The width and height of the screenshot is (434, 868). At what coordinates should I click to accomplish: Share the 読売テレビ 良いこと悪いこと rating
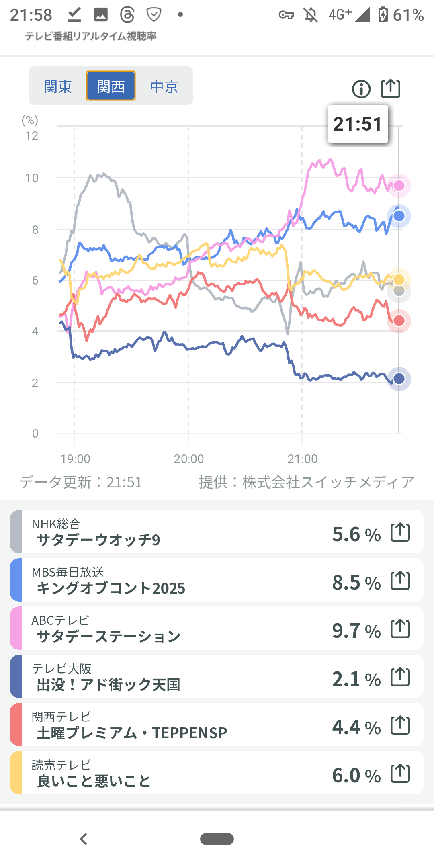[400, 774]
